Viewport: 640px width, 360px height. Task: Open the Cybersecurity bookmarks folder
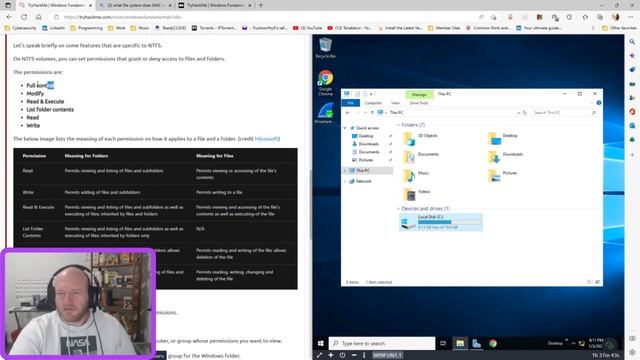tap(20, 28)
